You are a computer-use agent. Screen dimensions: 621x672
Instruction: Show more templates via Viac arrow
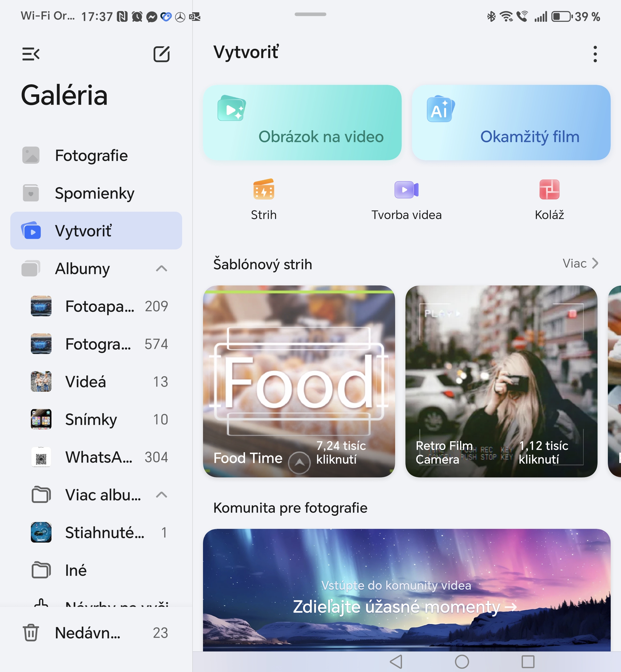[x=580, y=263]
